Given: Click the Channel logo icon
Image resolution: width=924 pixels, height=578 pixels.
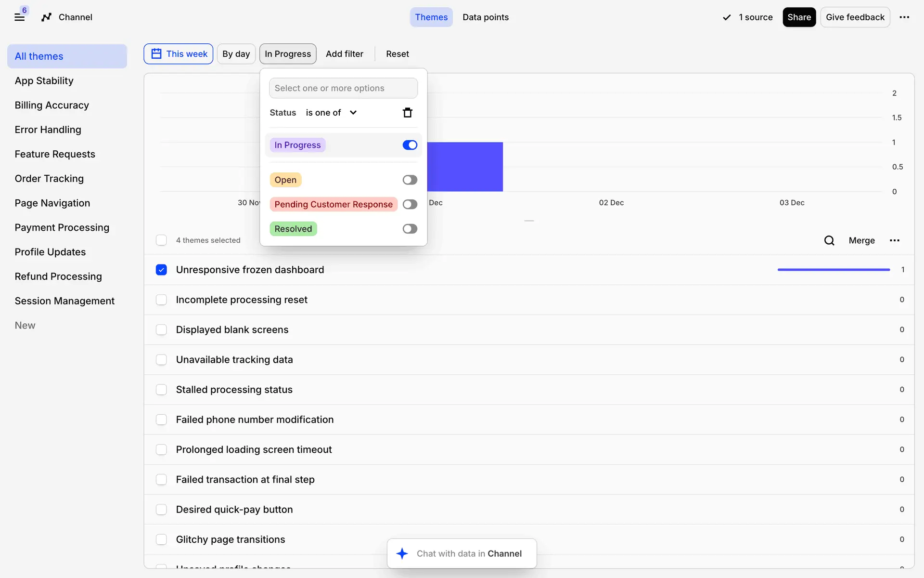Looking at the screenshot, I should (46, 17).
